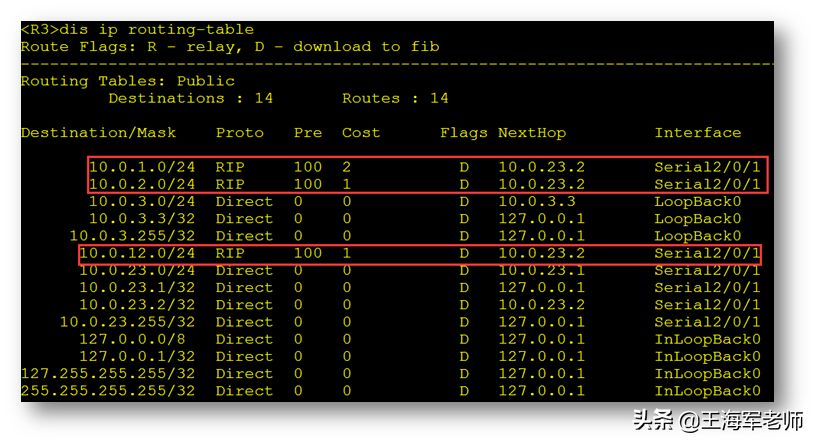
Task: Select destination 10.0.2.0/24
Action: tap(142, 184)
